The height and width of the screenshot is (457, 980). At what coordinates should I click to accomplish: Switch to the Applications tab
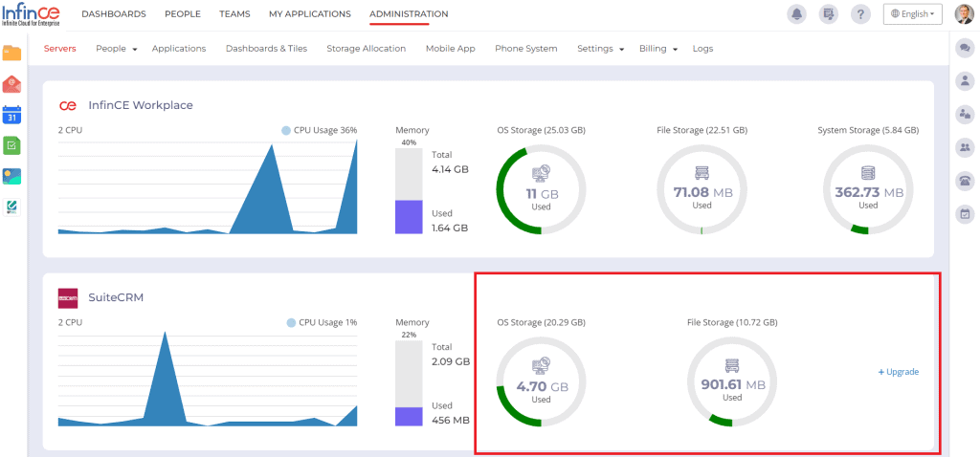point(179,49)
